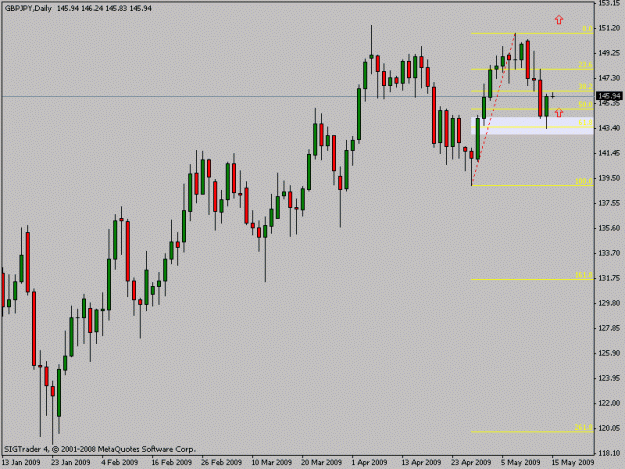Select the red arrow beside the 50.0 Fibonacci label
625x469 pixels.
point(559,113)
